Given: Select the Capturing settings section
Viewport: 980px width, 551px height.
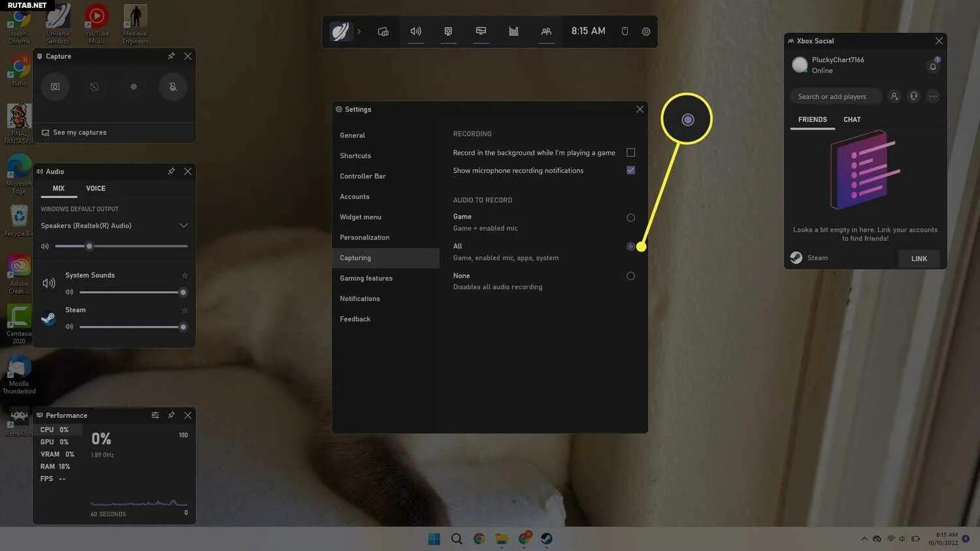Looking at the screenshot, I should [x=385, y=258].
